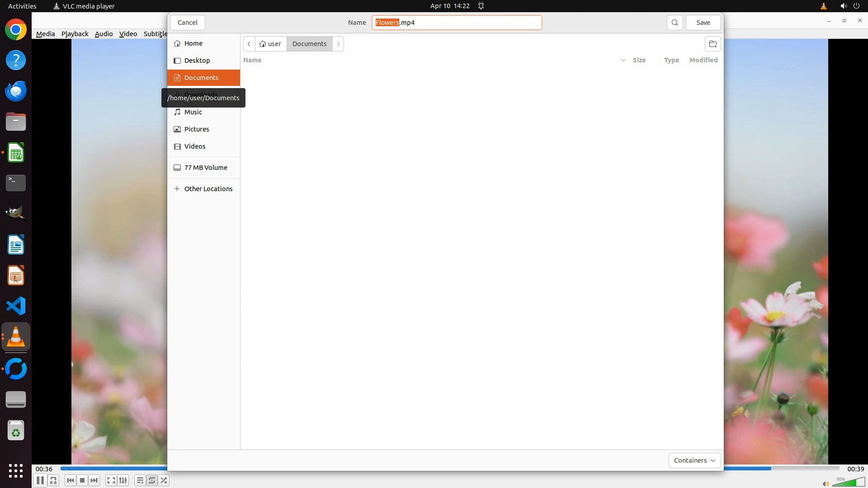Open the Playback menu
The width and height of the screenshot is (868, 488).
[x=75, y=34]
